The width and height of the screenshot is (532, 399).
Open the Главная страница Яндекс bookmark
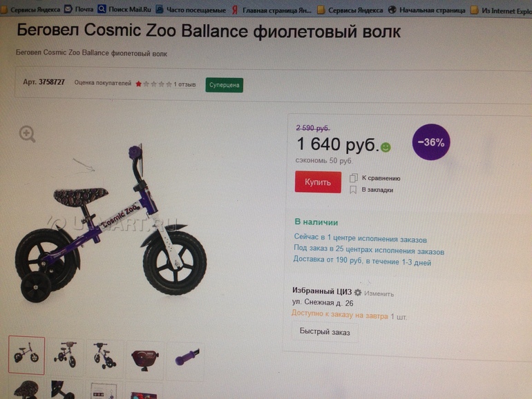[272, 10]
